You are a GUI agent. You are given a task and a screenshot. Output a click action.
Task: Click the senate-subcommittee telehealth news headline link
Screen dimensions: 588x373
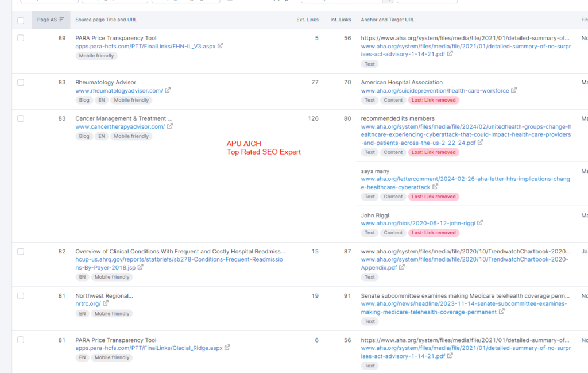pyautogui.click(x=463, y=303)
